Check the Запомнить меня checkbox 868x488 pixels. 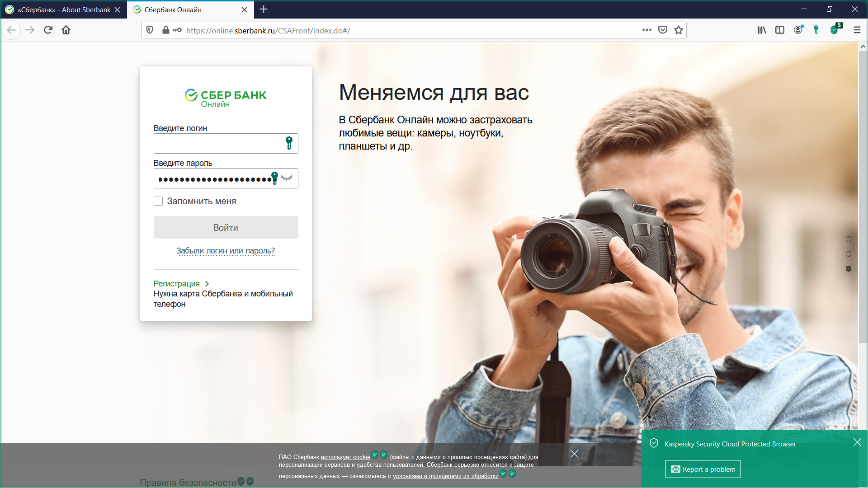tap(158, 201)
